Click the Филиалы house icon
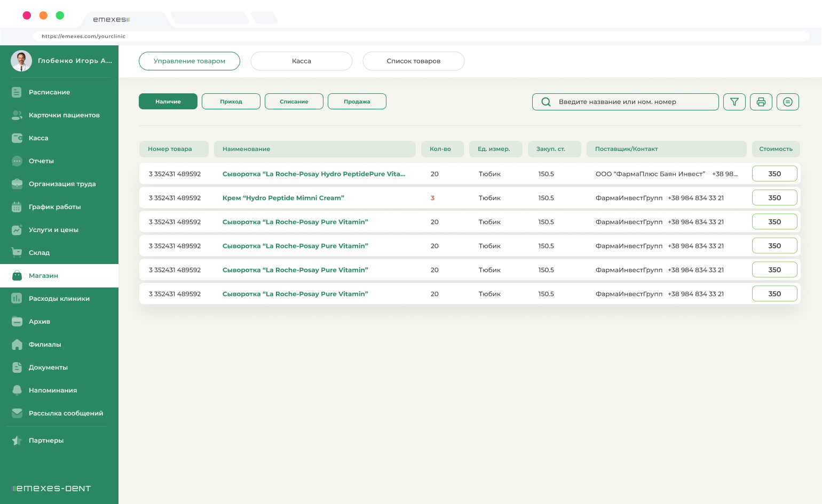The width and height of the screenshot is (822, 504). click(x=17, y=345)
